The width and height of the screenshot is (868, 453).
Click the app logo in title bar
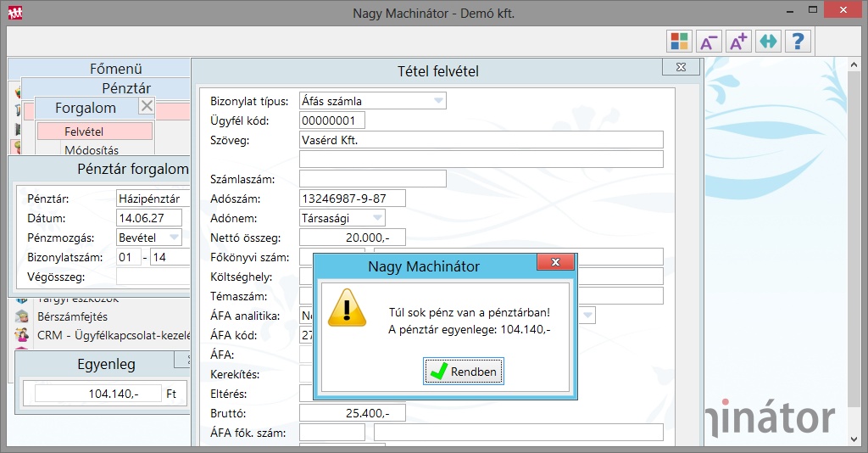coord(15,12)
